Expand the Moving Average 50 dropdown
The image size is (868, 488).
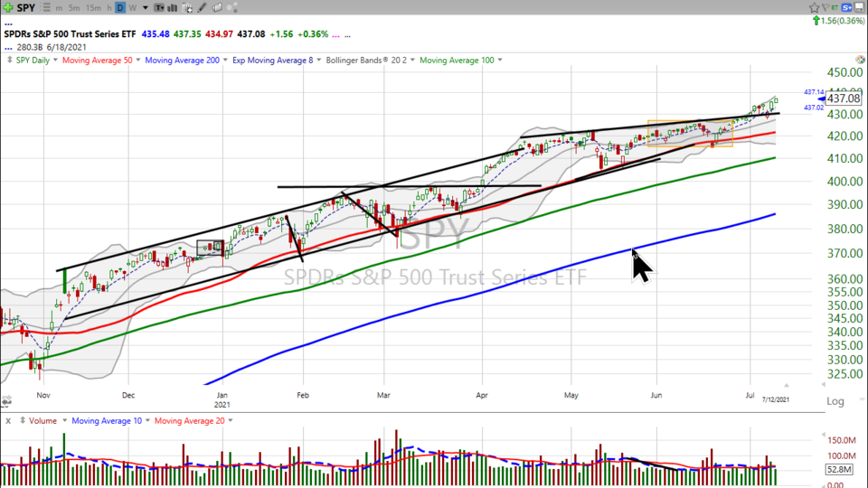(x=137, y=60)
